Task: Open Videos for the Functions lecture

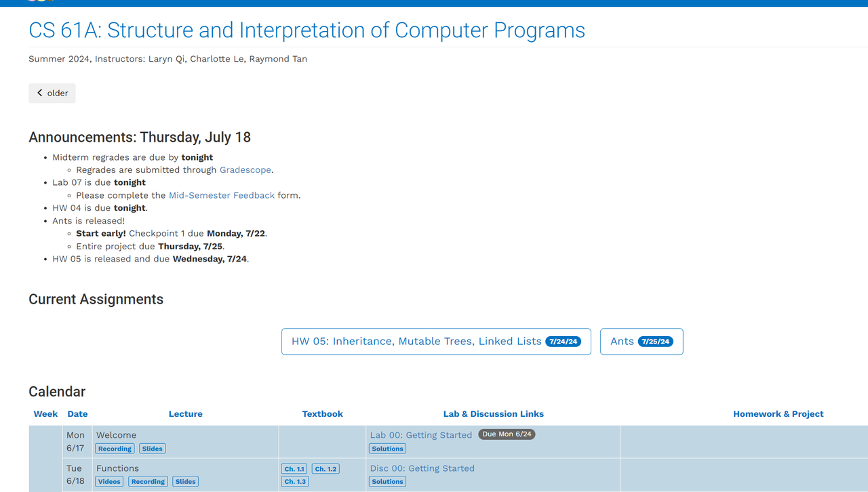Action: click(x=108, y=482)
